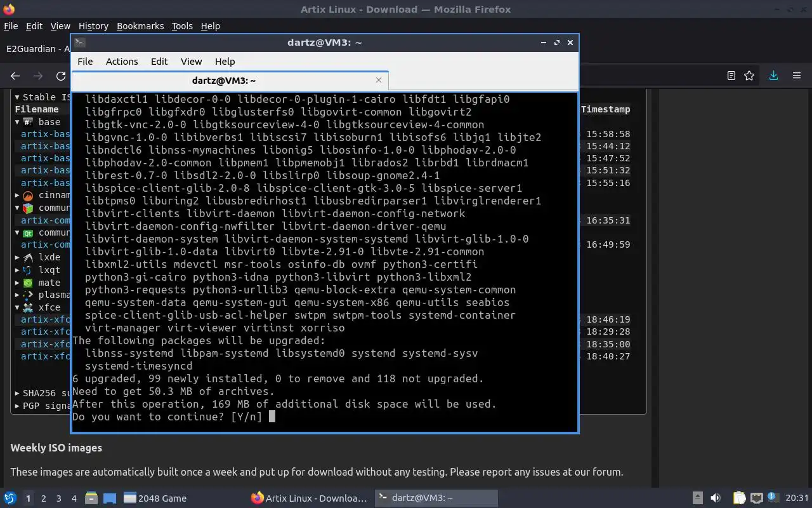Click terminal window icon in its title bar

79,43
